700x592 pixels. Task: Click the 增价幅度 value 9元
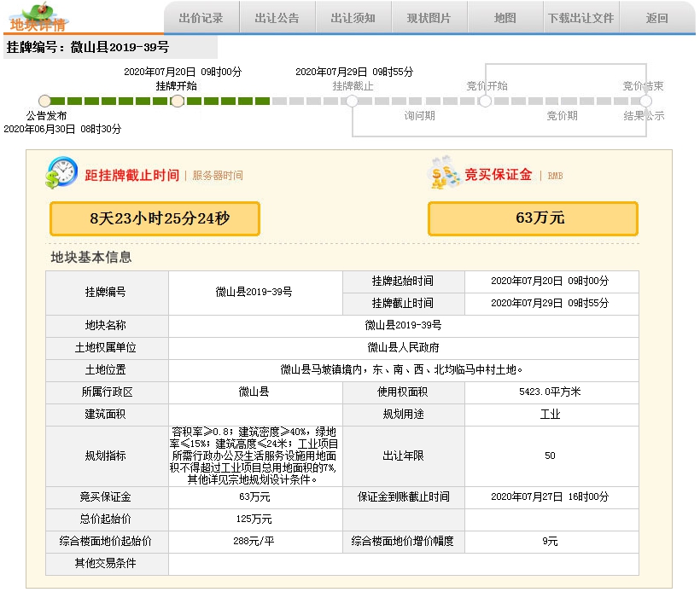[550, 542]
